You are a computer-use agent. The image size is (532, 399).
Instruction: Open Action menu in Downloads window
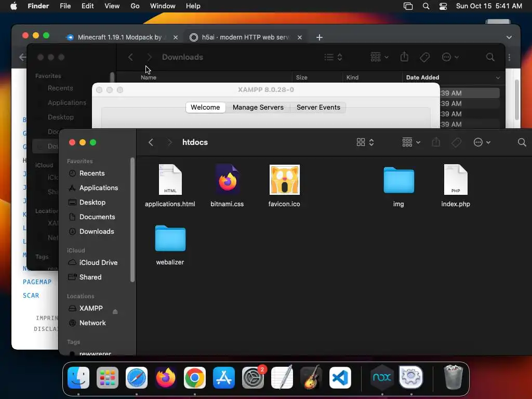(x=450, y=57)
